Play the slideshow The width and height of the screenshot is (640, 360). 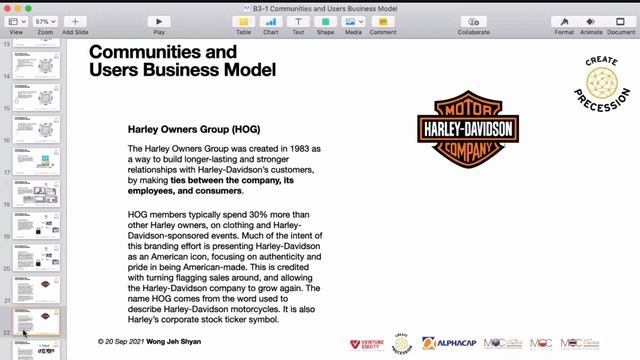pyautogui.click(x=159, y=22)
